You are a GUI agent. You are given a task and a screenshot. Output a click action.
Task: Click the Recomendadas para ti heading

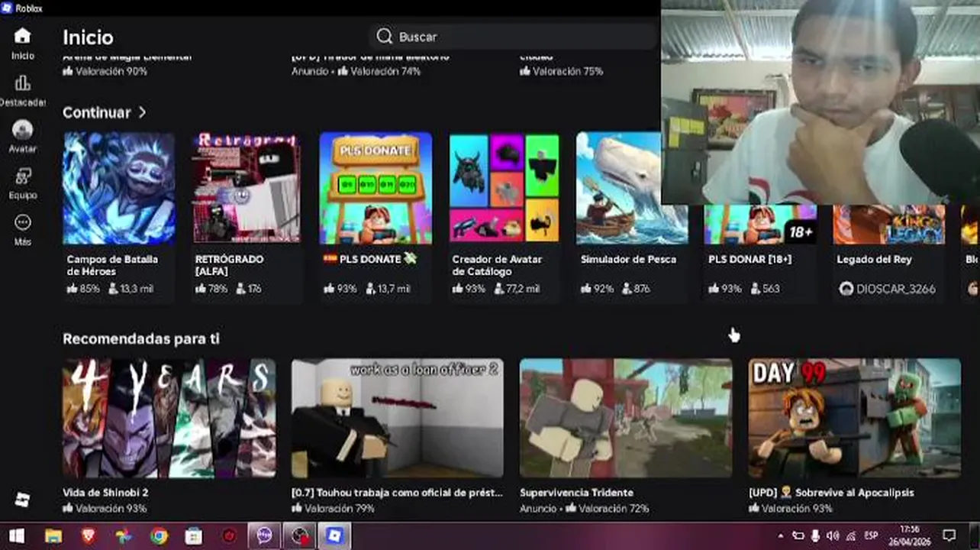(140, 338)
